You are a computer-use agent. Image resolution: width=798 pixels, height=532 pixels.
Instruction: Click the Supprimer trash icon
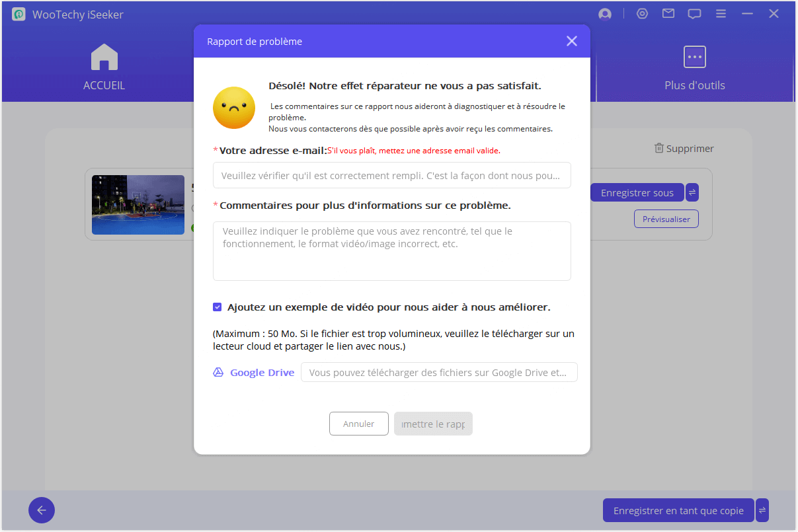[x=658, y=149]
